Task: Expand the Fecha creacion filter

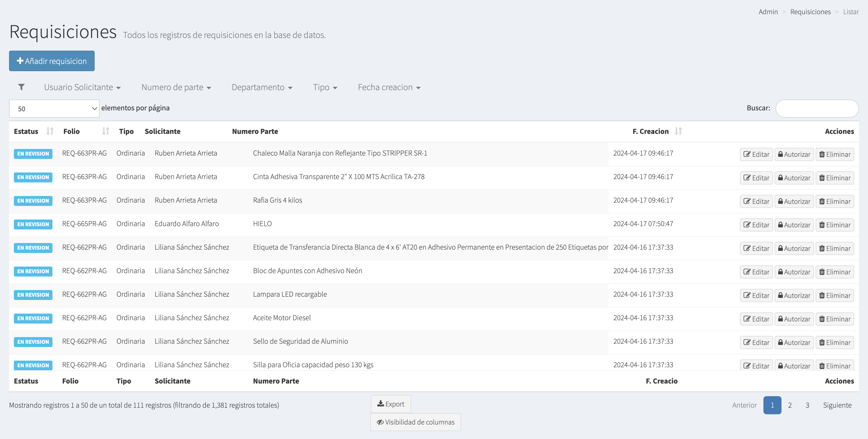Action: tap(389, 87)
